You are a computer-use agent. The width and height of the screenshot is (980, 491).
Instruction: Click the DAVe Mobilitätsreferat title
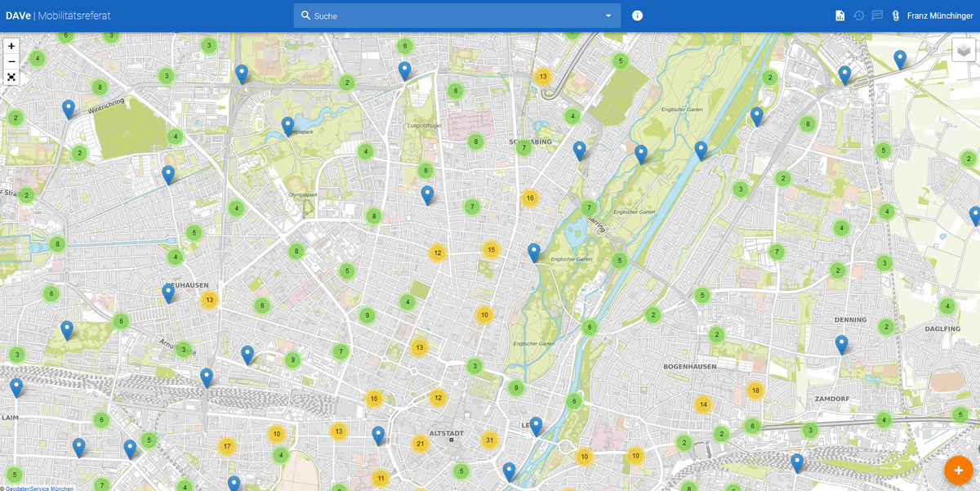point(58,16)
